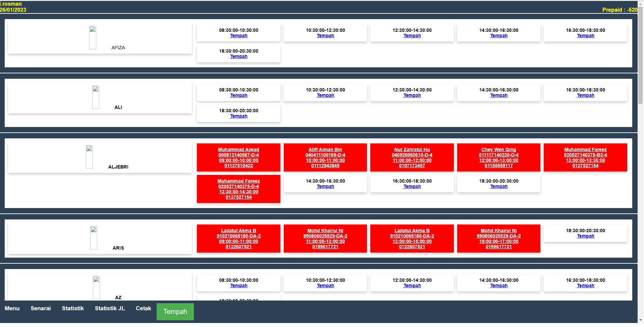Open Senarai in the bottom navigation
This screenshot has width=644, height=327.
click(41, 308)
